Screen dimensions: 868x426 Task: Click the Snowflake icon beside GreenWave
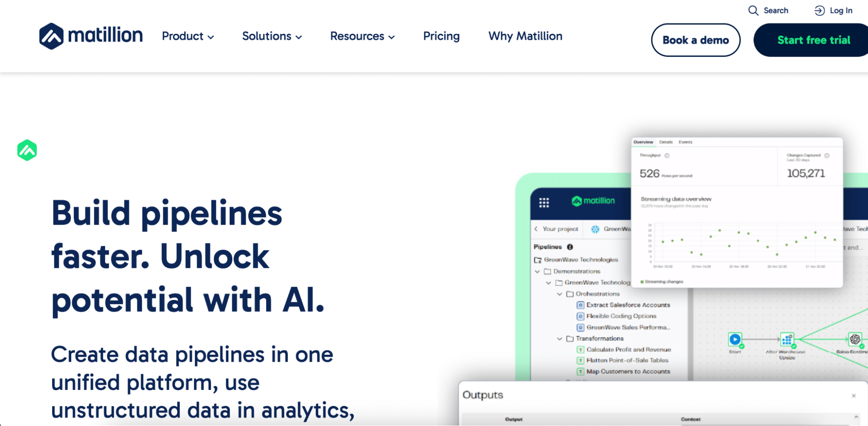[595, 229]
